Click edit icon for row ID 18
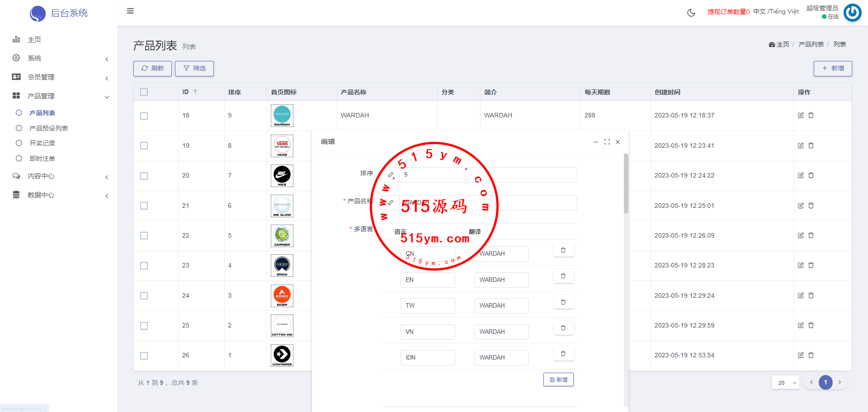 tap(801, 115)
